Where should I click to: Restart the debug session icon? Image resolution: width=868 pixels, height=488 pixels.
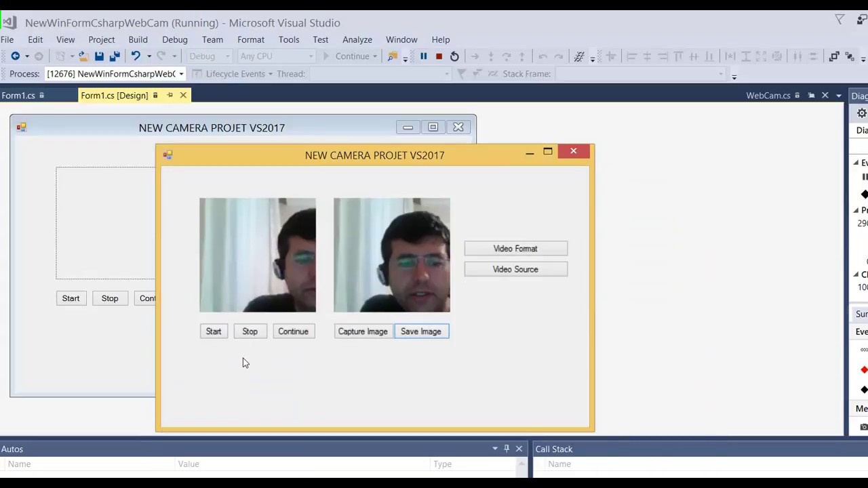(x=454, y=56)
